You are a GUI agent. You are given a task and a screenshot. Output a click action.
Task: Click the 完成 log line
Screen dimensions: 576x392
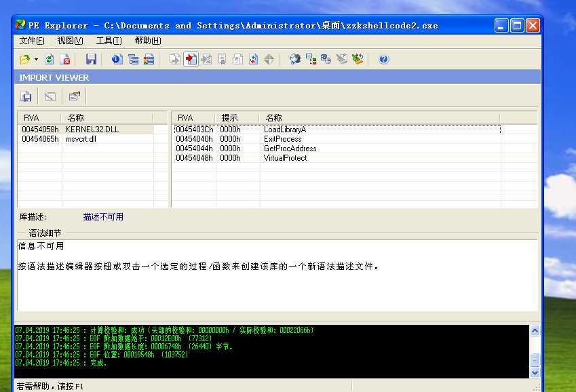61,363
